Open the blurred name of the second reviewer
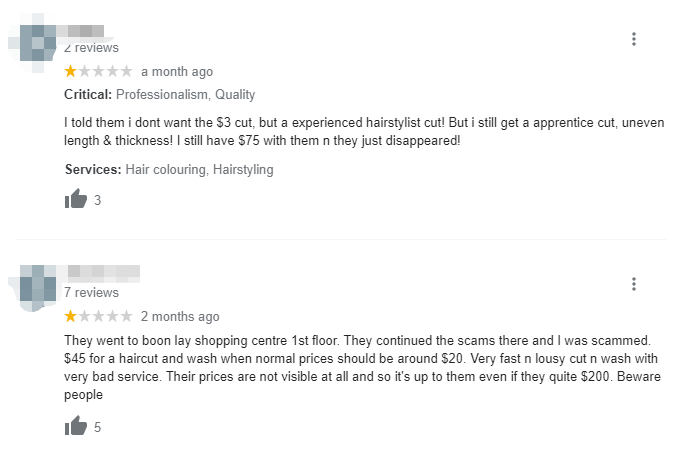Screen dimensions: 677x455 (100, 272)
